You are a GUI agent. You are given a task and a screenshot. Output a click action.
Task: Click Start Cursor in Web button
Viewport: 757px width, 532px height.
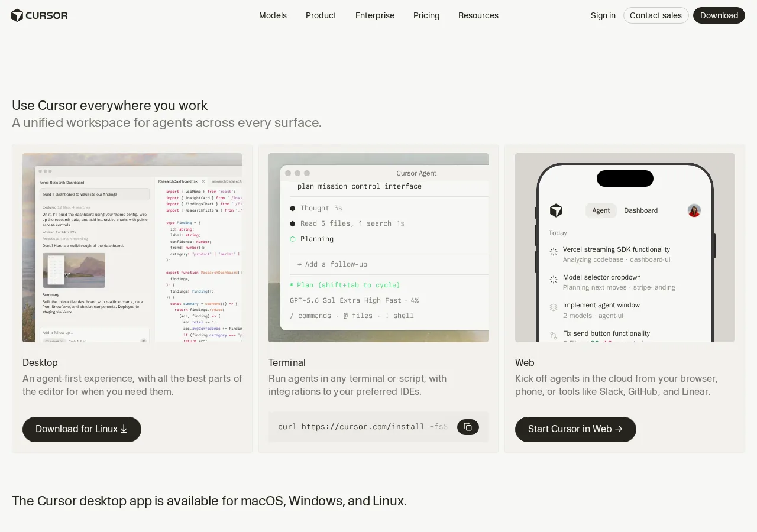(x=575, y=429)
